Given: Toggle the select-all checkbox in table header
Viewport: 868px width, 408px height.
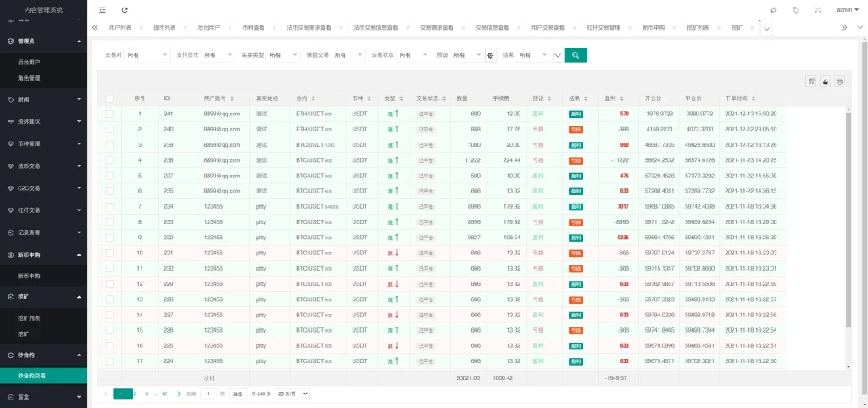Looking at the screenshot, I should pos(109,98).
